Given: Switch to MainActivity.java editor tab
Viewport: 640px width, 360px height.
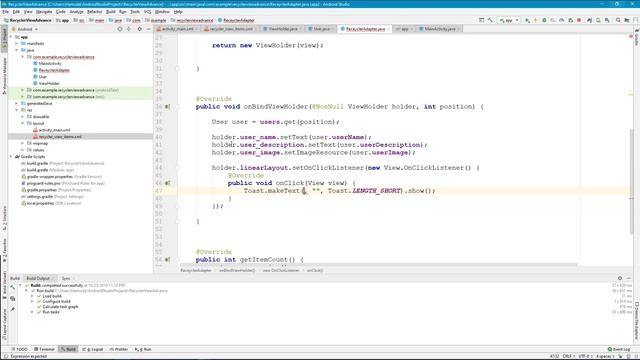Looking at the screenshot, I should [x=440, y=29].
